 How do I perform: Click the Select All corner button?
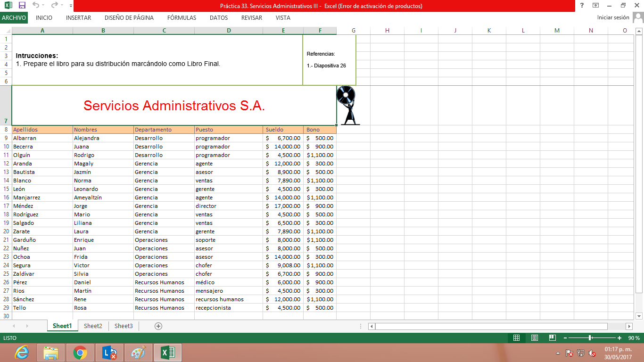6,31
